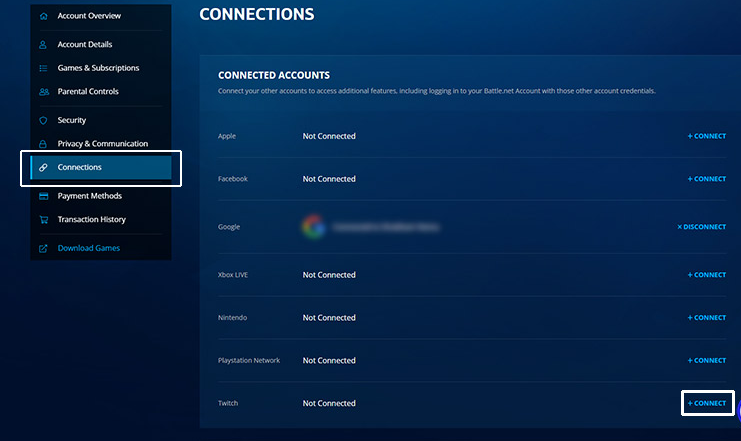Click Not Connected status in Nintendo row

pyautogui.click(x=329, y=318)
